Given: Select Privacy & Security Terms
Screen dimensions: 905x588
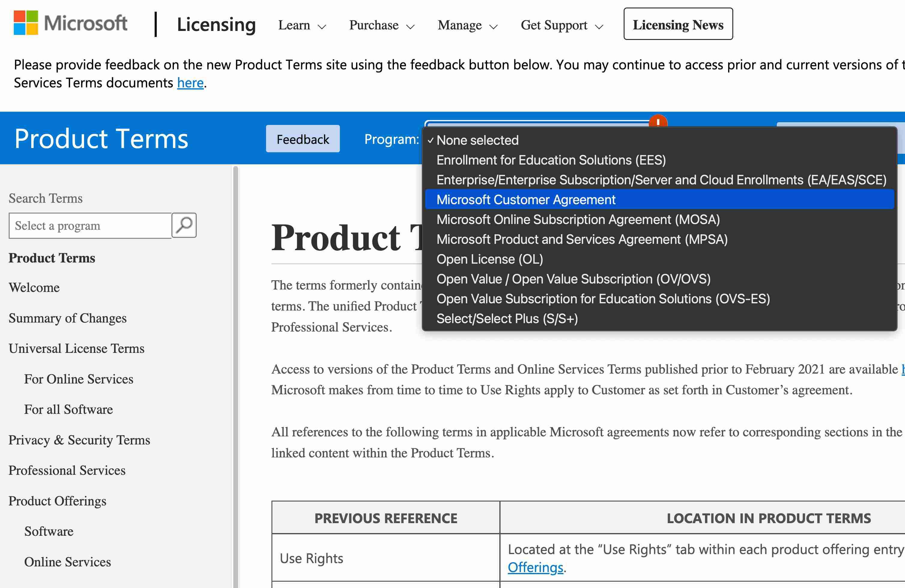Looking at the screenshot, I should pos(79,440).
